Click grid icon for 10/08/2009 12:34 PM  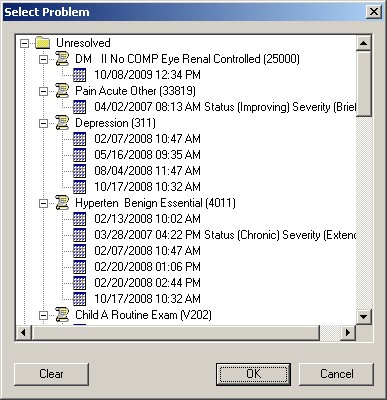(79, 75)
